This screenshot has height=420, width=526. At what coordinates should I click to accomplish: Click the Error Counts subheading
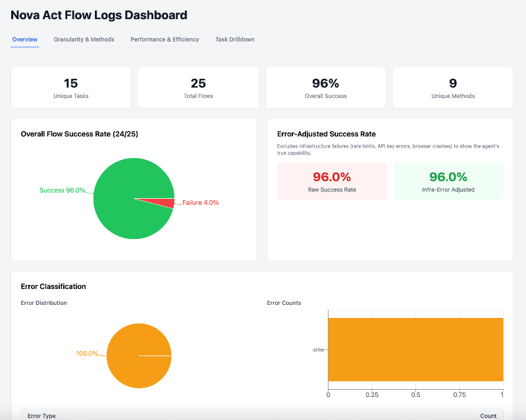(x=284, y=303)
